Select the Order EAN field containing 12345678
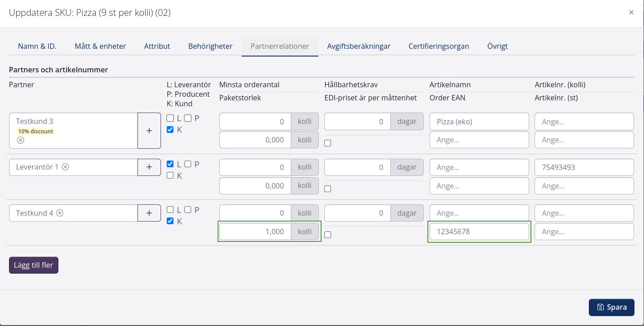The width and height of the screenshot is (644, 326). [479, 231]
